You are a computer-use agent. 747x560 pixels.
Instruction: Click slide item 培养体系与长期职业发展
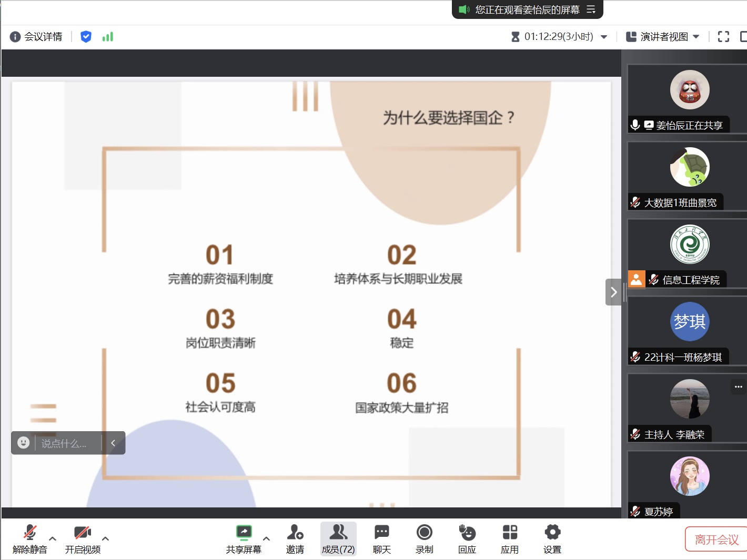click(x=398, y=279)
